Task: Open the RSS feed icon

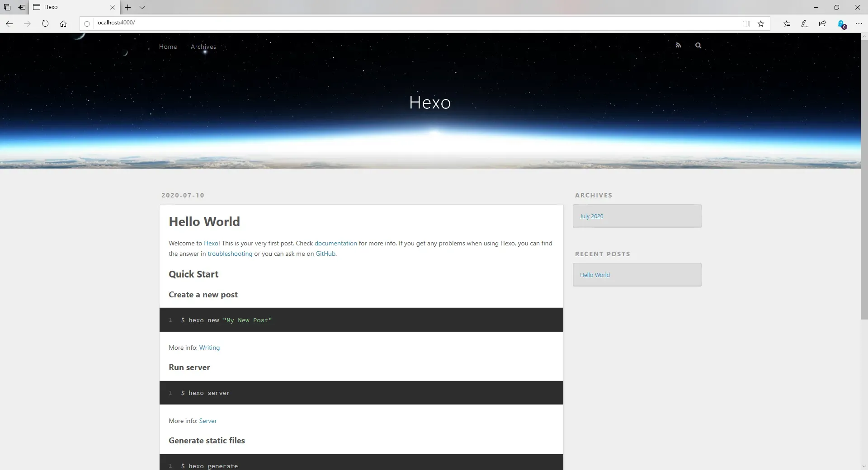Action: pos(678,45)
